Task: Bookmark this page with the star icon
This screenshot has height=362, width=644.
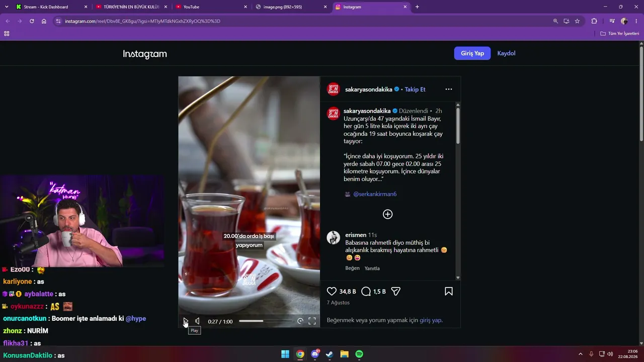Action: click(x=577, y=21)
